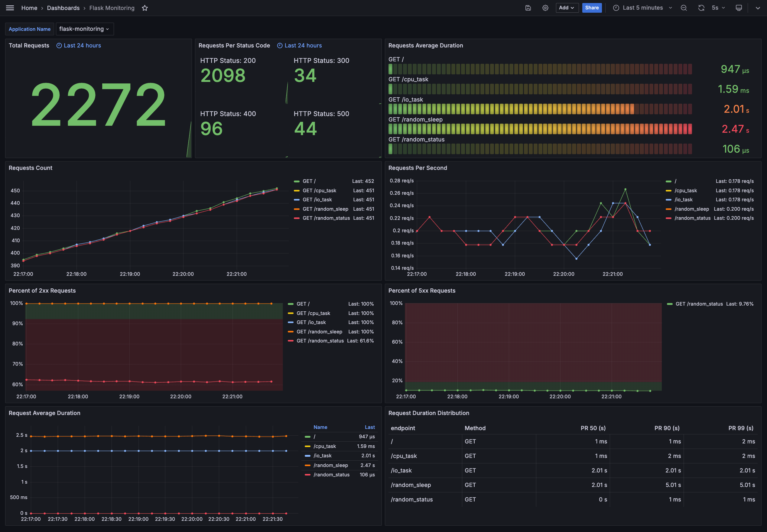Viewport: 767px width, 532px height.
Task: Click the clock icon in the time picker
Action: (x=616, y=8)
